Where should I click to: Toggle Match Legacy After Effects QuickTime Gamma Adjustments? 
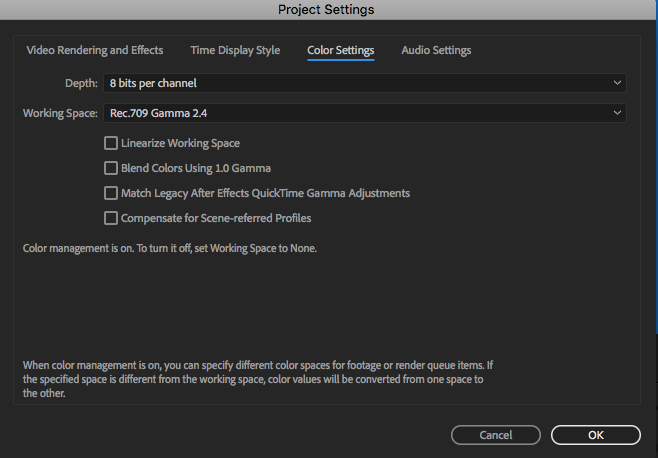tap(111, 193)
